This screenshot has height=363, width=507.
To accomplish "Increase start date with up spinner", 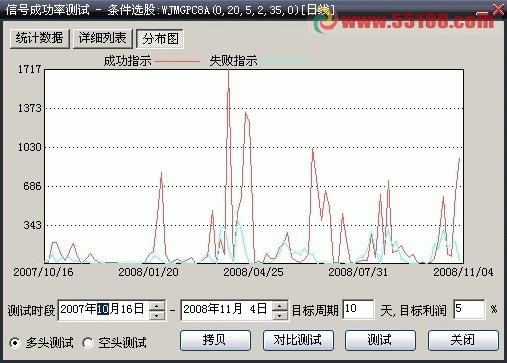I will point(157,305).
